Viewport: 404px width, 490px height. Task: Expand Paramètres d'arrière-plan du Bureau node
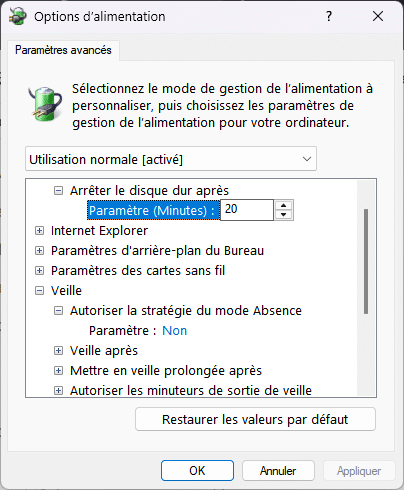click(39, 251)
